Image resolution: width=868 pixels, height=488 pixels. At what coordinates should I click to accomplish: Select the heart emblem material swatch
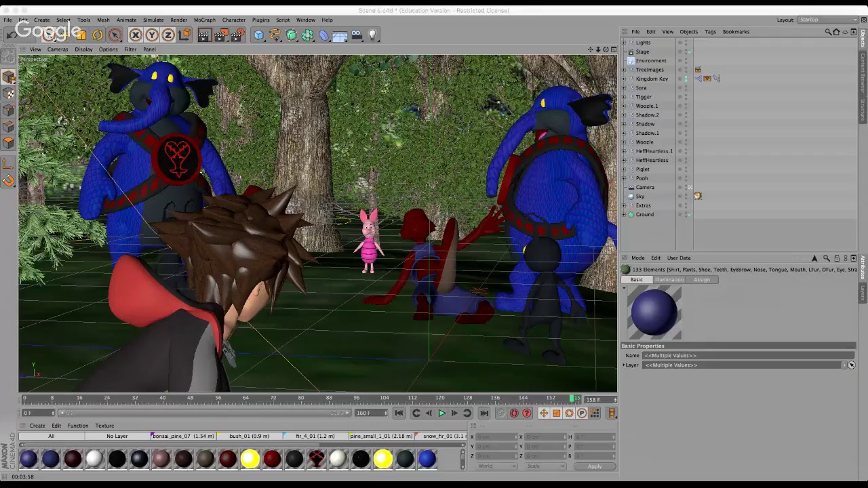[316, 460]
